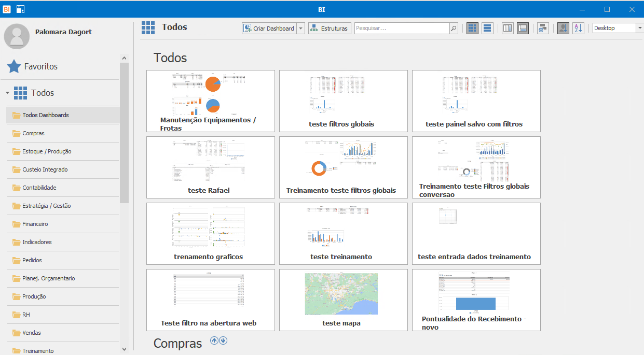This screenshot has width=644, height=355.
Task: Switch to list view layout
Action: click(487, 29)
